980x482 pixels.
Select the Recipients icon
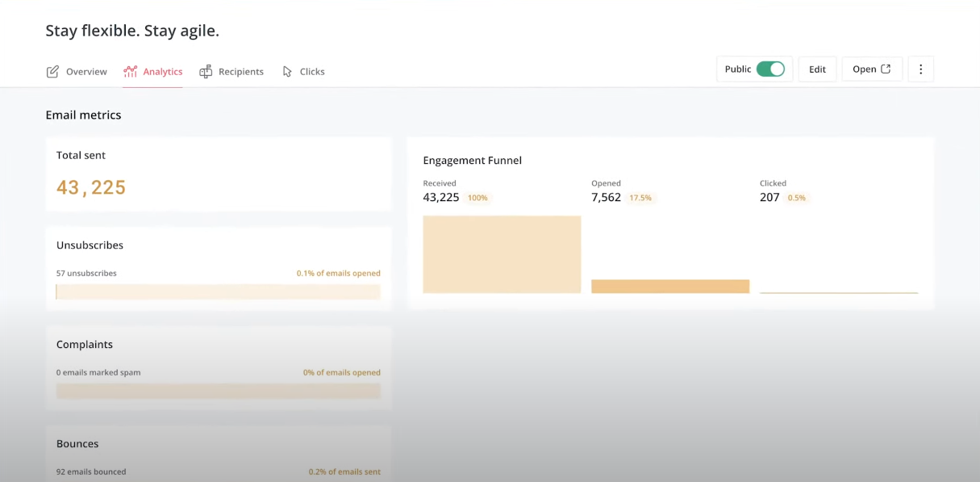point(206,71)
